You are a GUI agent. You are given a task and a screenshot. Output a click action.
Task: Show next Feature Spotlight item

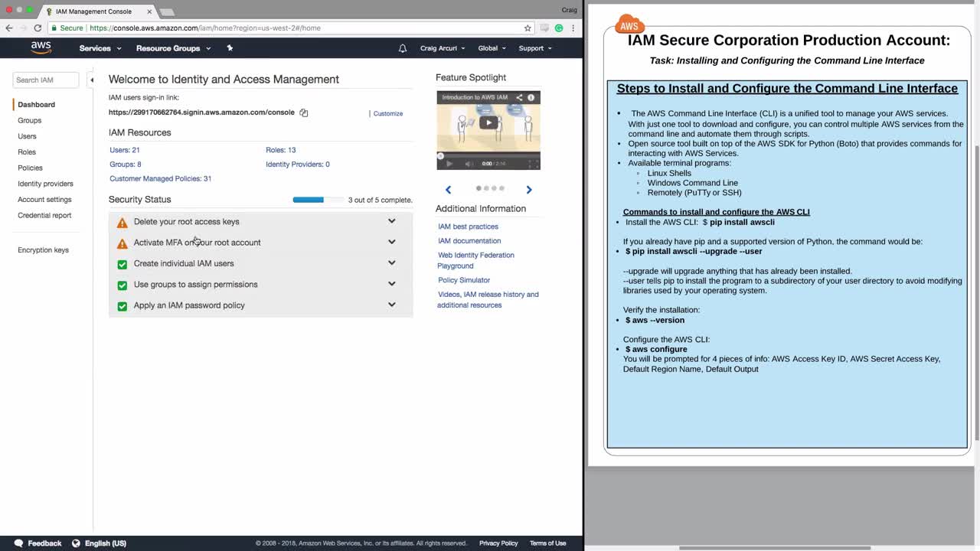tap(529, 189)
